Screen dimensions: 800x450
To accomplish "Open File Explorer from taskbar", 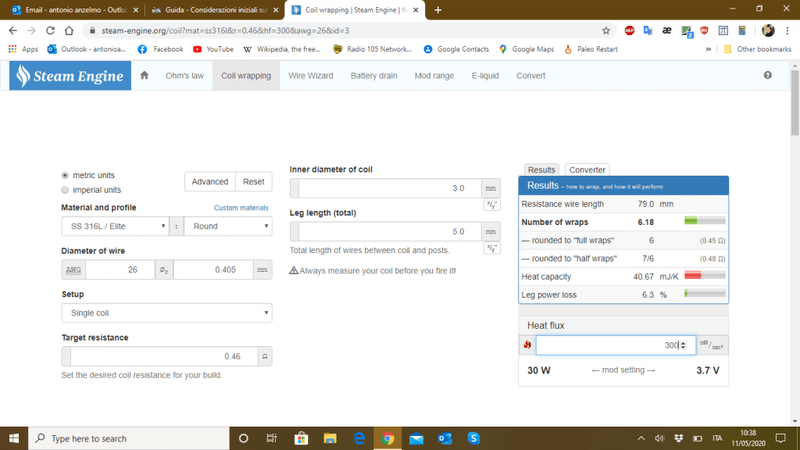I will tap(330, 438).
